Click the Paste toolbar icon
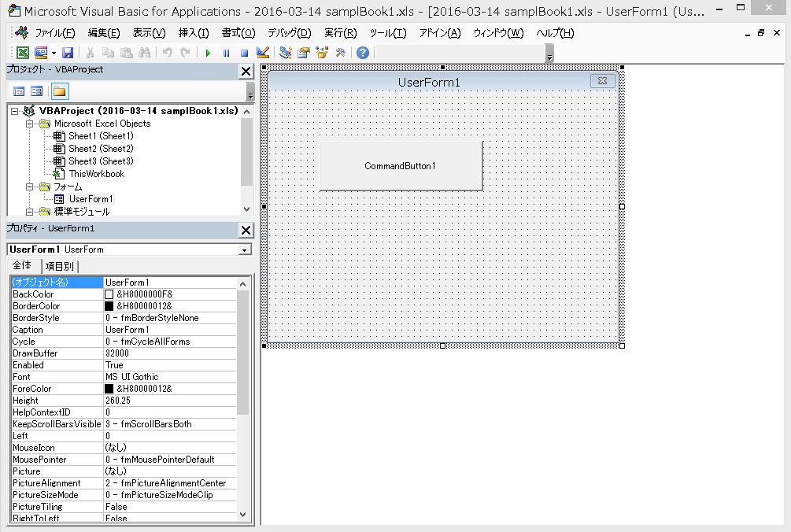 click(x=126, y=53)
